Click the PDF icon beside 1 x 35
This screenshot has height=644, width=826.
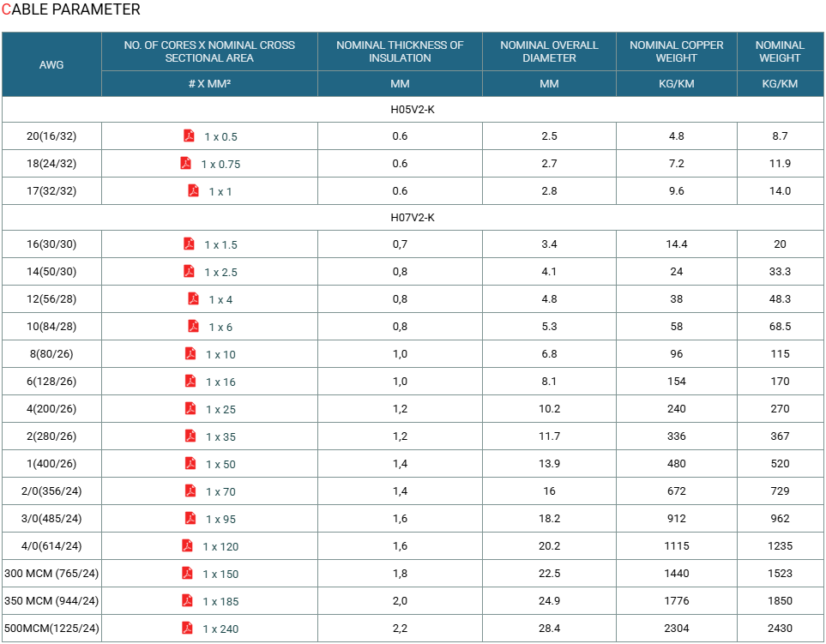click(x=190, y=436)
